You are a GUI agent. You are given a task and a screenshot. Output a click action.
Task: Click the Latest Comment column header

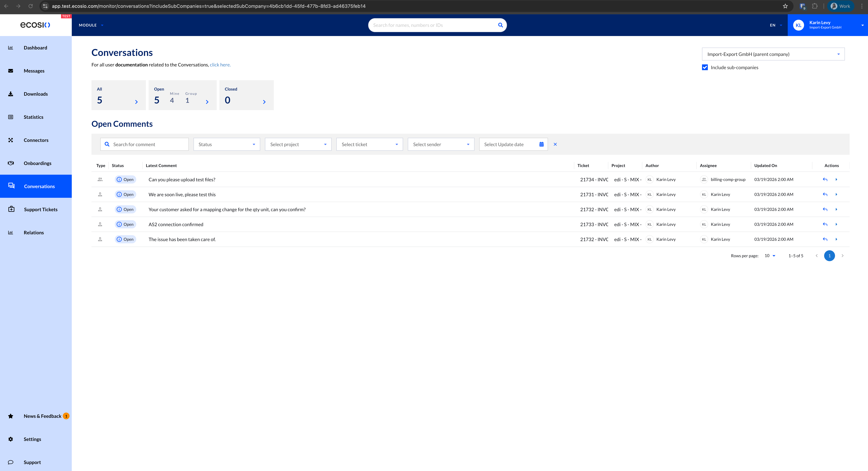pos(161,165)
